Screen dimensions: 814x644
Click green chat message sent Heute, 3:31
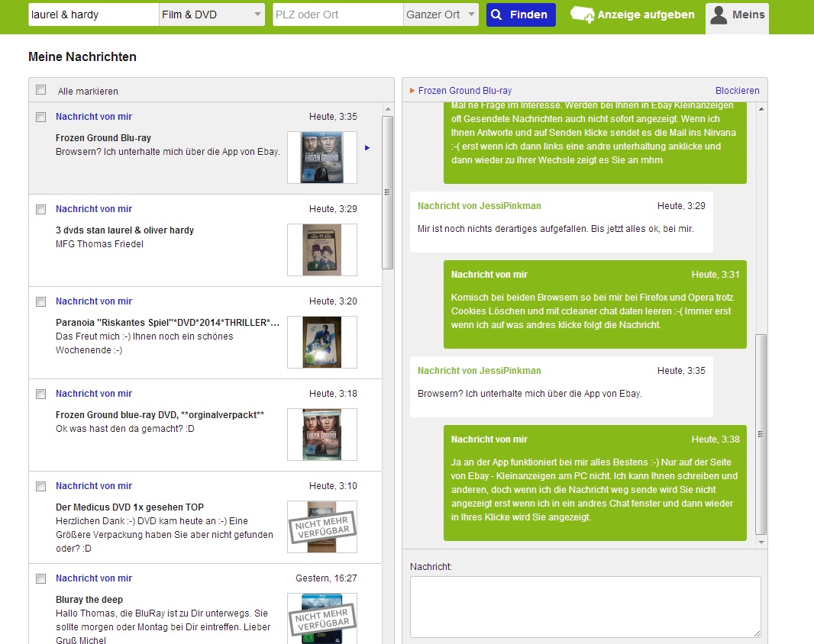(595, 304)
